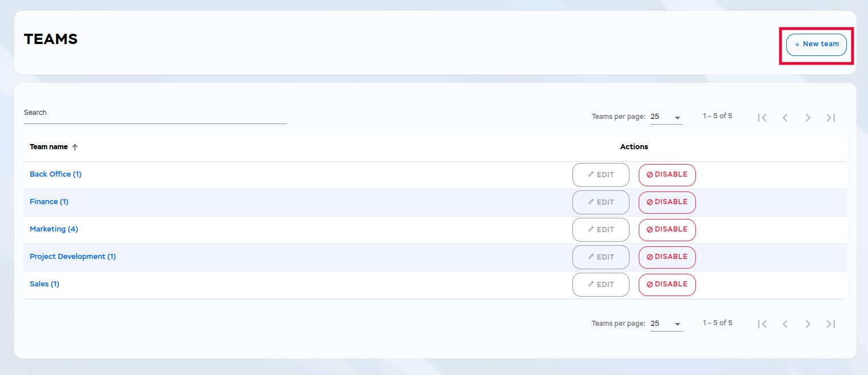Go to first page in bottom pagination

click(762, 324)
